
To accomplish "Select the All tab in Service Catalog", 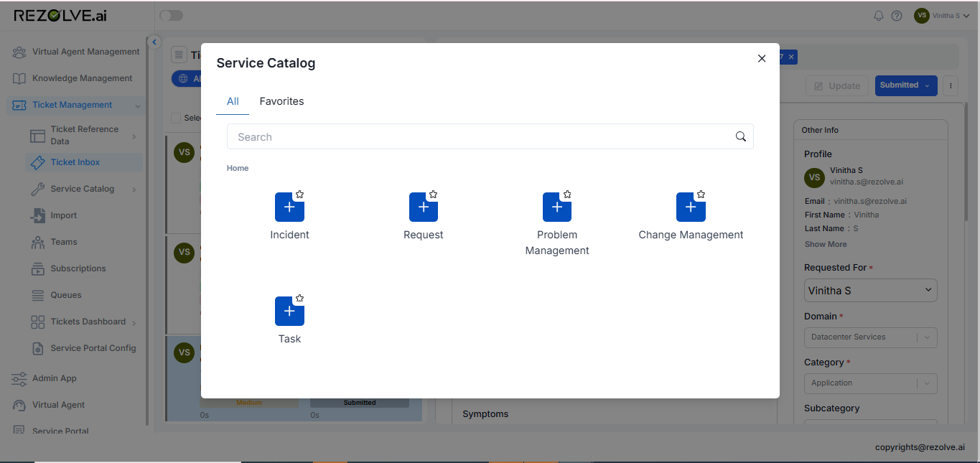I will [233, 101].
